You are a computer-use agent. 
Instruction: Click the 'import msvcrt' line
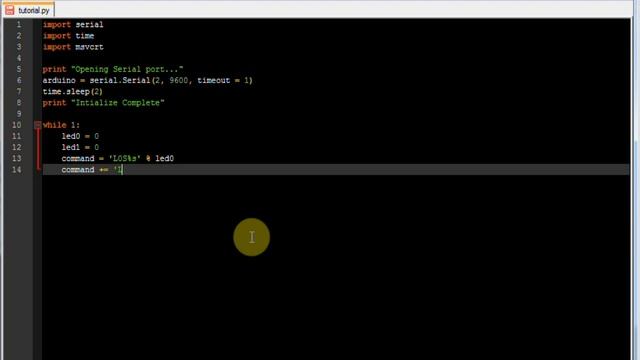[x=73, y=47]
